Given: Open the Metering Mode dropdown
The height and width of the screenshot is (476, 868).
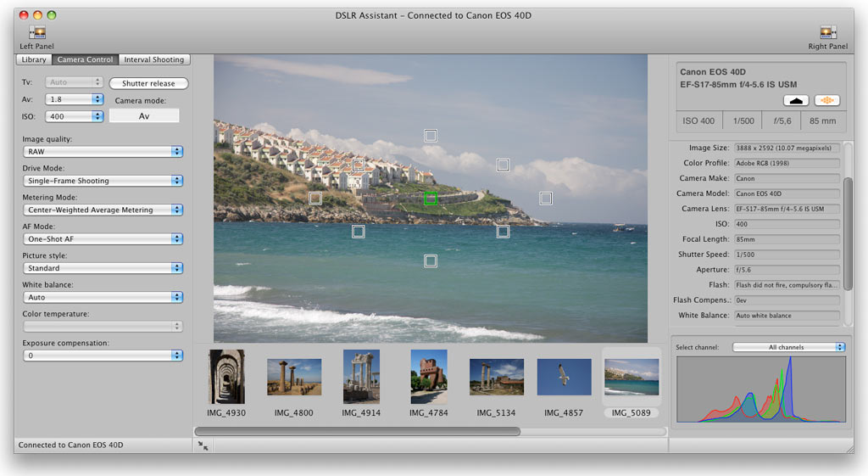Looking at the screenshot, I should tap(103, 210).
